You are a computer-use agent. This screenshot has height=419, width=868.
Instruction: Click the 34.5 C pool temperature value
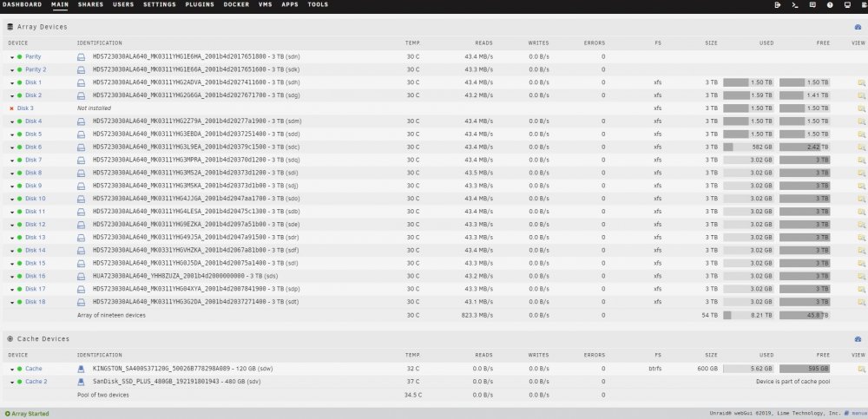point(413,395)
